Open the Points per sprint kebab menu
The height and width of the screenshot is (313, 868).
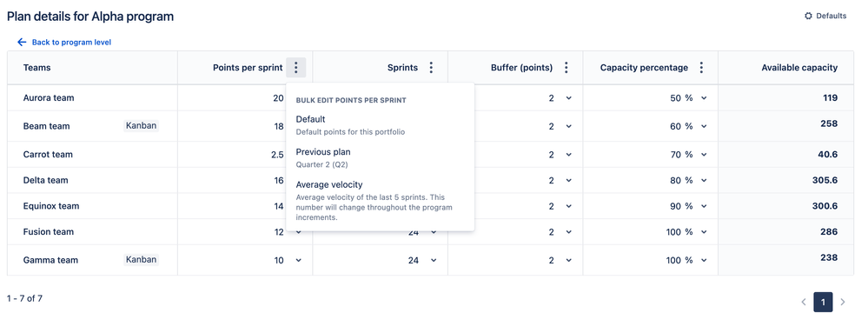pos(296,68)
